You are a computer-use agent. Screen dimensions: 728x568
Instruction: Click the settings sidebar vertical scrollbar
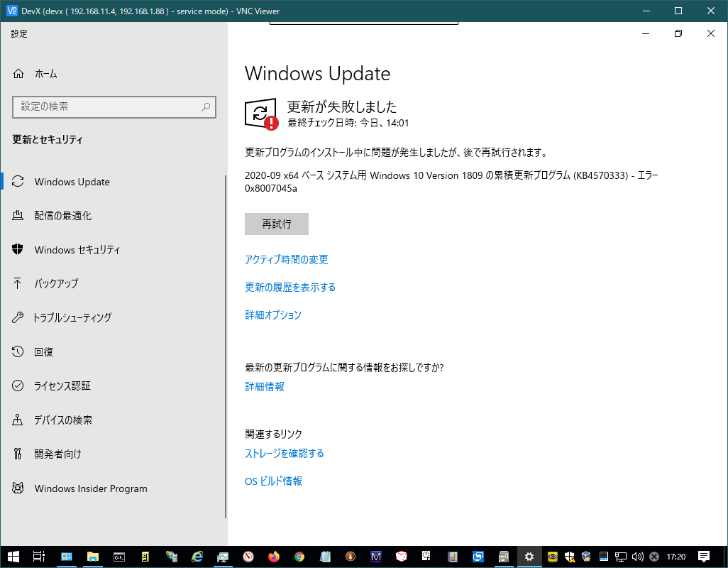pyautogui.click(x=226, y=346)
